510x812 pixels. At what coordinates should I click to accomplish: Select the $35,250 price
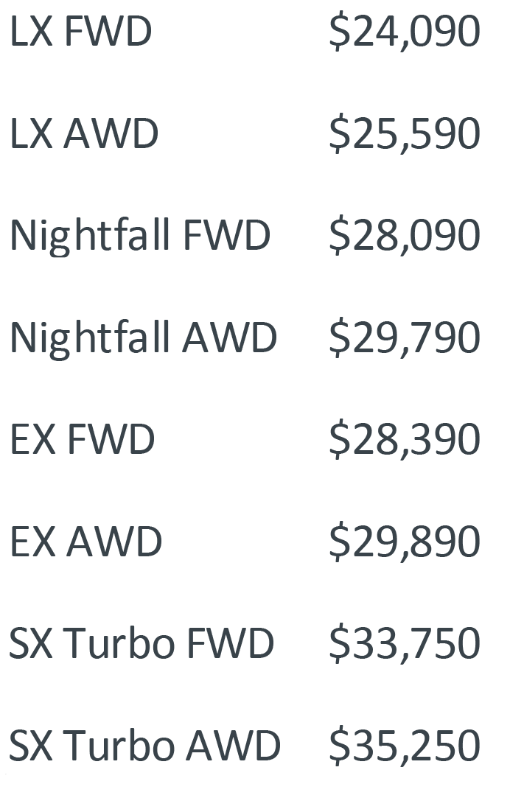(x=405, y=746)
